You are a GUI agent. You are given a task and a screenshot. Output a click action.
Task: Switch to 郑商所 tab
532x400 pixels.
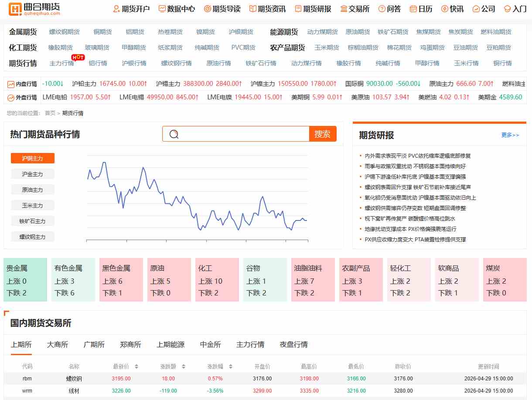point(130,345)
